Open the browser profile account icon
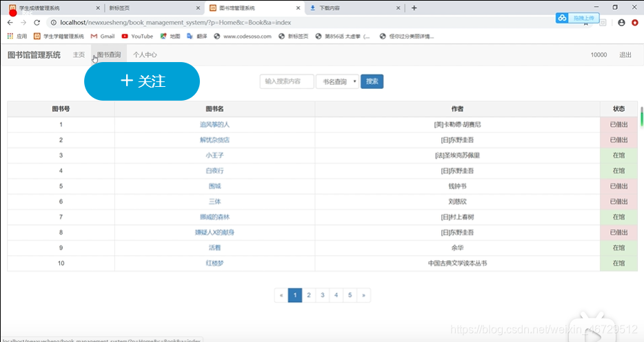This screenshot has width=644, height=342. 621,23
